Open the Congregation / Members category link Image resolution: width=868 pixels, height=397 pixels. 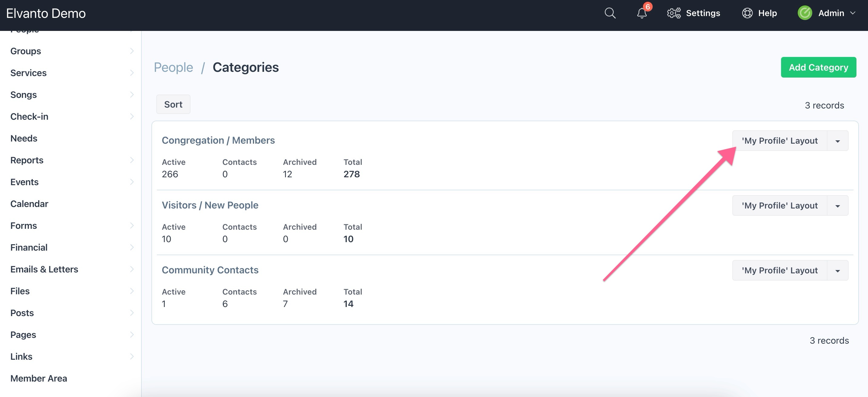pos(218,140)
